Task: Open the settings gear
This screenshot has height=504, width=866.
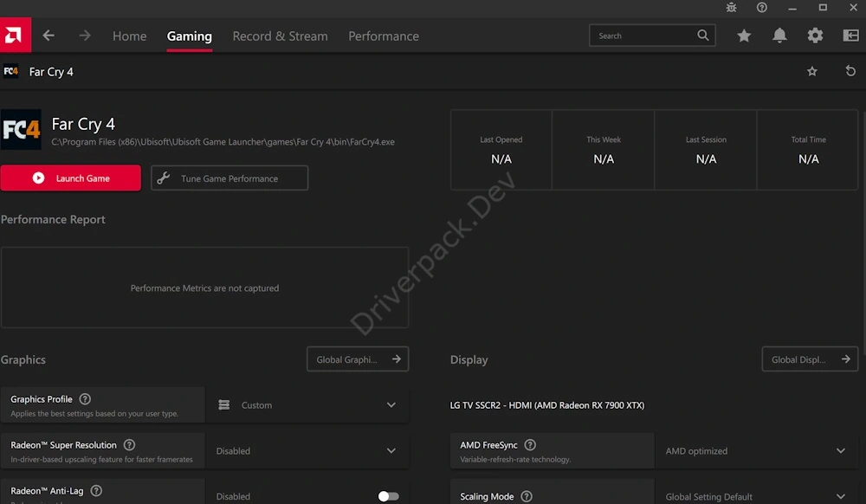Action: click(x=815, y=36)
